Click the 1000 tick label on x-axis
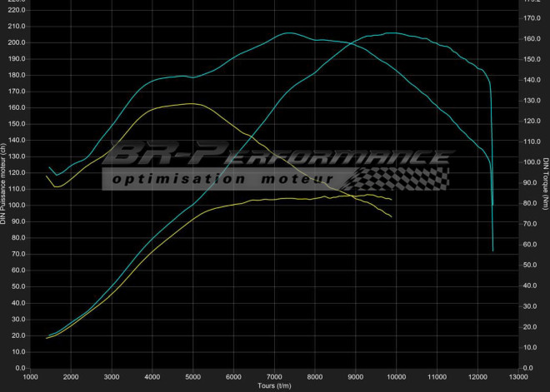The image size is (550, 392). 30,376
